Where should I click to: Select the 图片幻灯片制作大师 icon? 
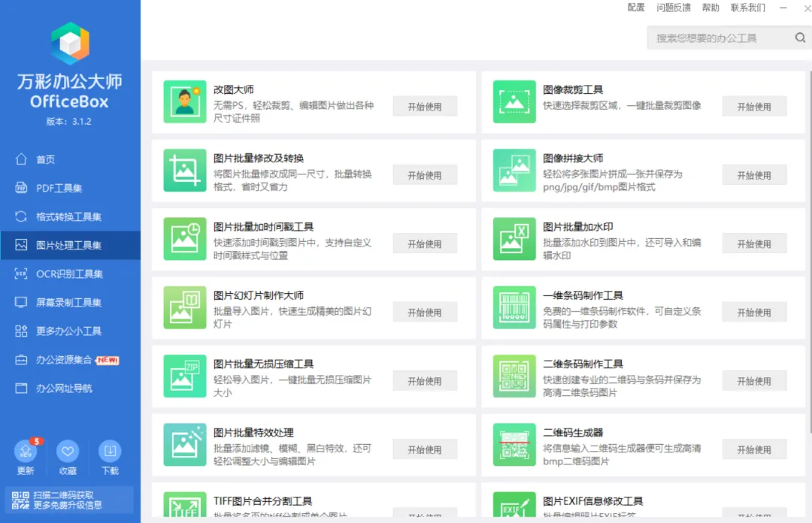coord(185,307)
